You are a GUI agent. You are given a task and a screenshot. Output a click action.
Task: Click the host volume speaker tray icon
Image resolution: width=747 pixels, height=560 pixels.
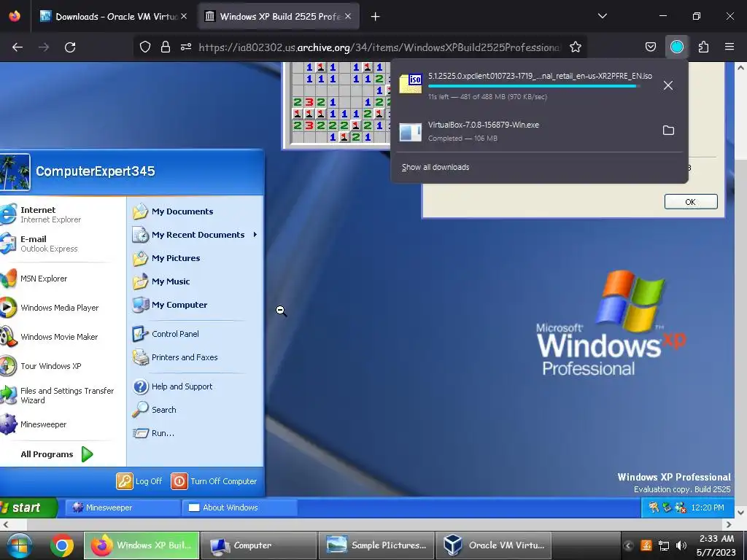tap(681, 545)
